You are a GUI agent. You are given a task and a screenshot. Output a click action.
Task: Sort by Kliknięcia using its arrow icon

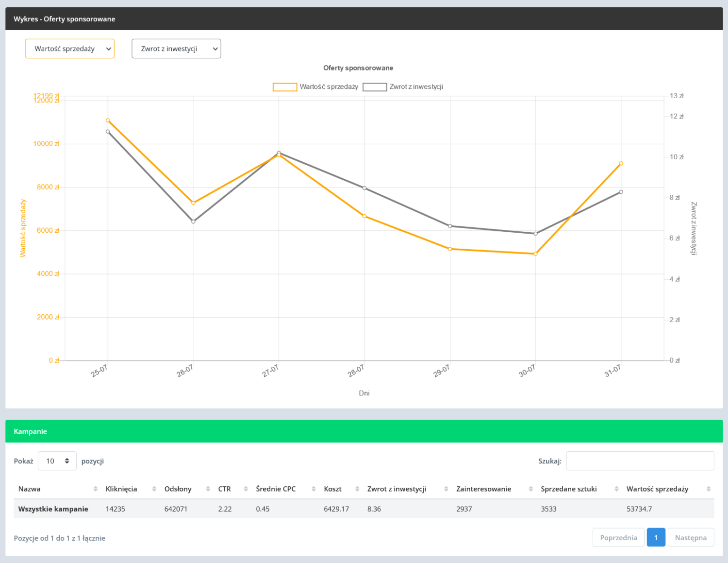154,489
